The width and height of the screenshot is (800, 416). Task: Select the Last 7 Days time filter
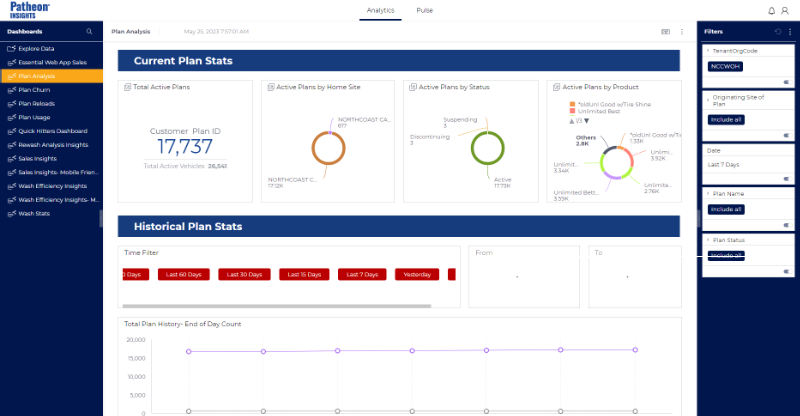click(362, 275)
